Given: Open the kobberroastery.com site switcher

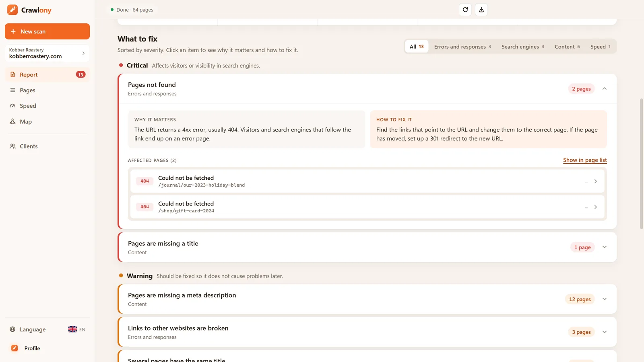Looking at the screenshot, I should coord(47,53).
